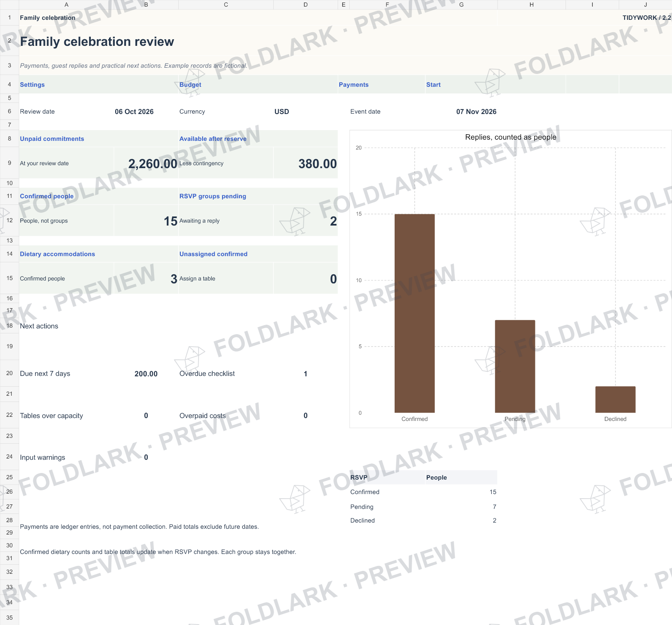672x625 pixels.
Task: Click the Confirmed bar in the chart
Action: coord(414,313)
